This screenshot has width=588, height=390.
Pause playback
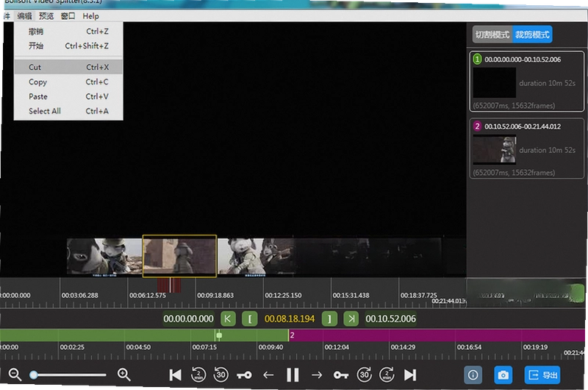click(293, 375)
